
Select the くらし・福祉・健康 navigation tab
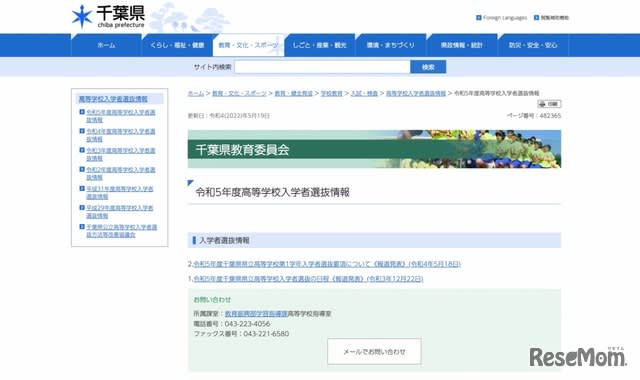click(x=177, y=45)
